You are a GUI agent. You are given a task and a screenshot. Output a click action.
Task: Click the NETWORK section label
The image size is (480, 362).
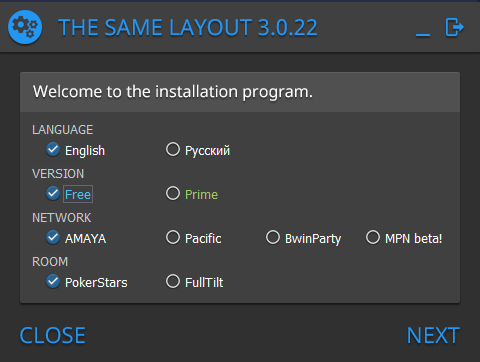(x=62, y=218)
